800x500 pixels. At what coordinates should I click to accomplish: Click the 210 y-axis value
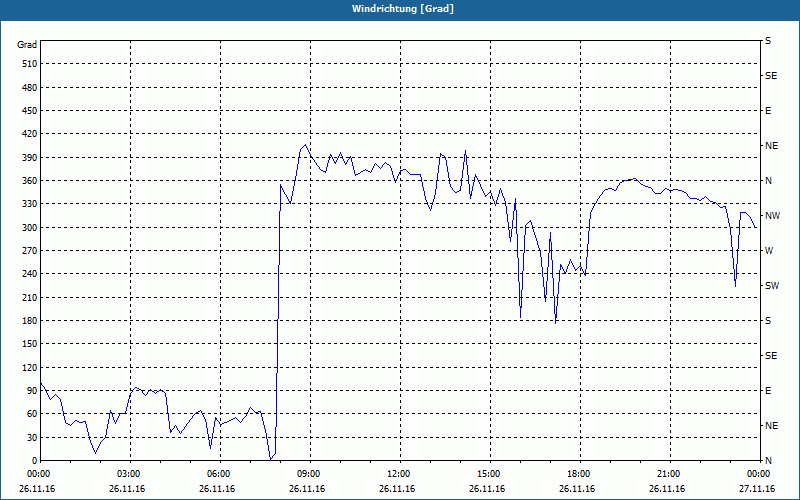pyautogui.click(x=30, y=297)
